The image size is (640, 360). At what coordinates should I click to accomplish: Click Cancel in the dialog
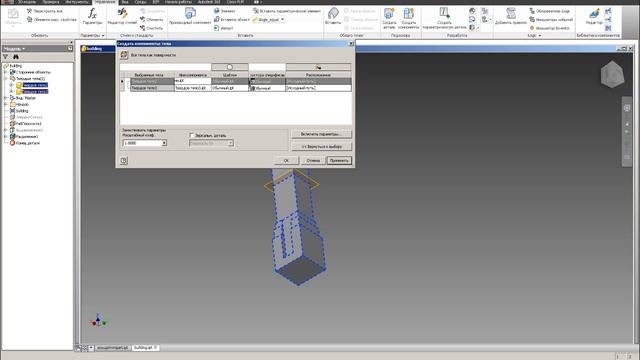tap(313, 160)
